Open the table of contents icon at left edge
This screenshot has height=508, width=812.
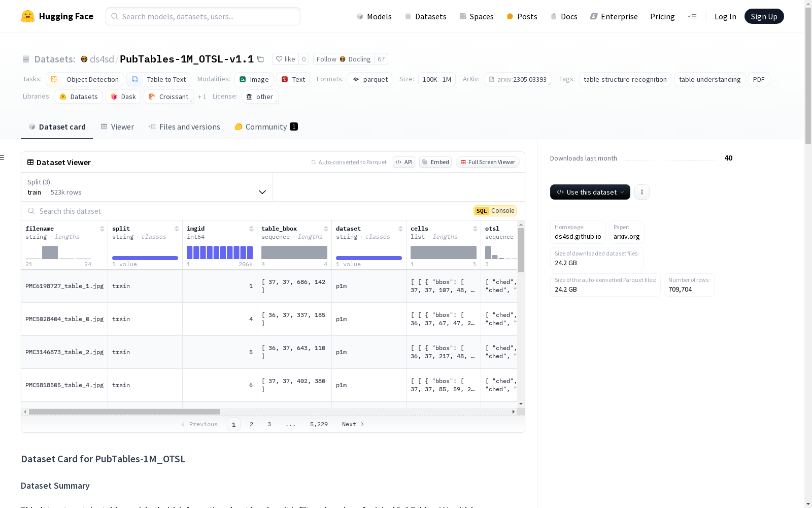(x=2, y=157)
